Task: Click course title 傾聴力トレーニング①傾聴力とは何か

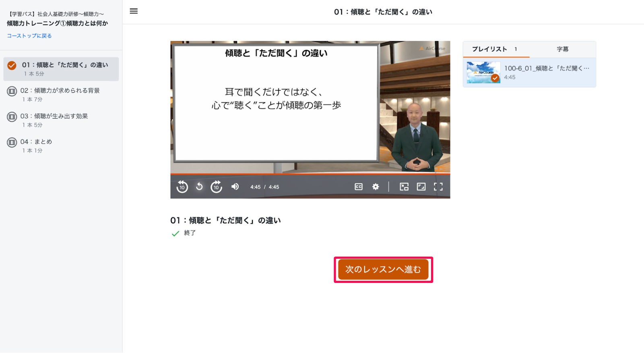Action: click(x=57, y=23)
